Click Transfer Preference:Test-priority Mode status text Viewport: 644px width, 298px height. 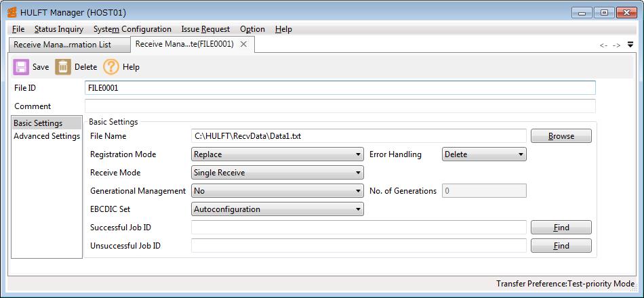point(565,284)
